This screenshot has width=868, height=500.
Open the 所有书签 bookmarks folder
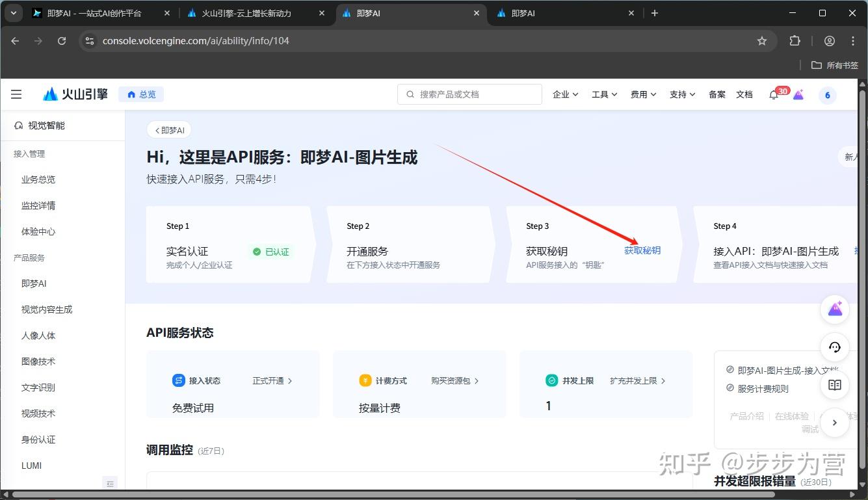835,65
